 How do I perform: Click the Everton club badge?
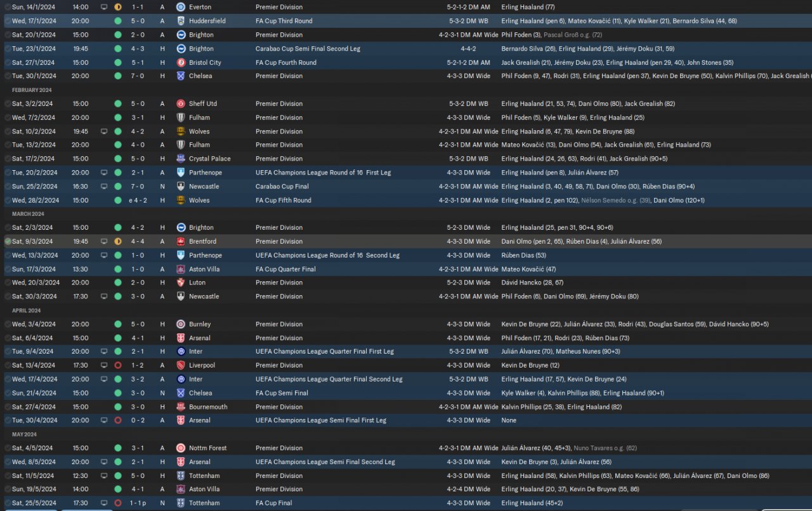181,7
